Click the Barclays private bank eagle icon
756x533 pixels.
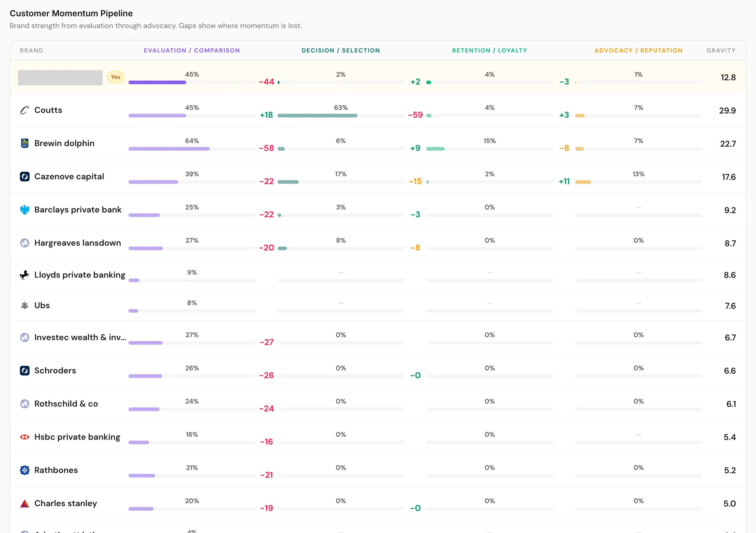pyautogui.click(x=25, y=210)
